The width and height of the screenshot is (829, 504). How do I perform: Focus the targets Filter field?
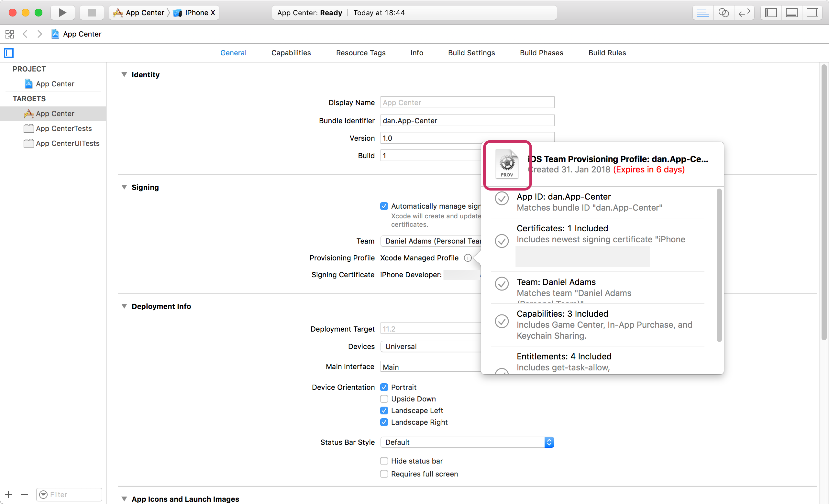click(69, 495)
